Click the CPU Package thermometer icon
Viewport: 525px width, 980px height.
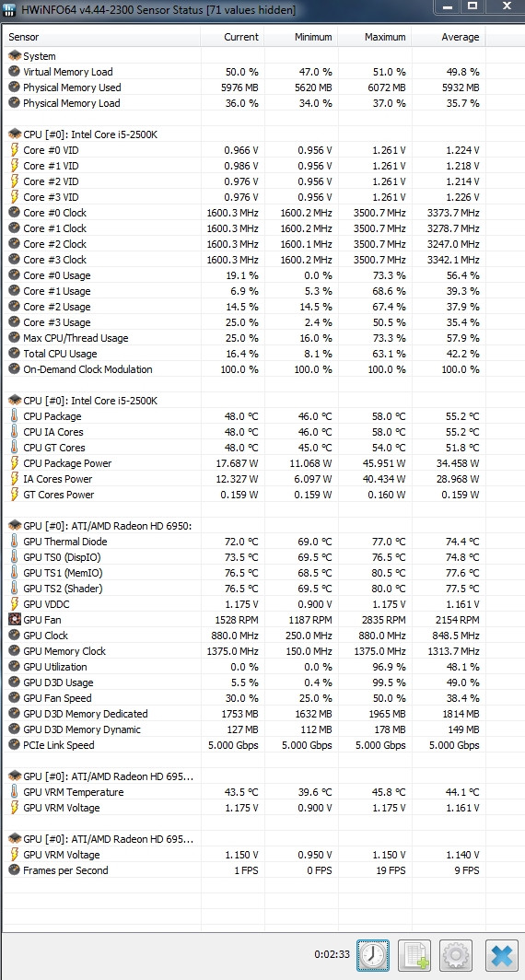[x=15, y=416]
